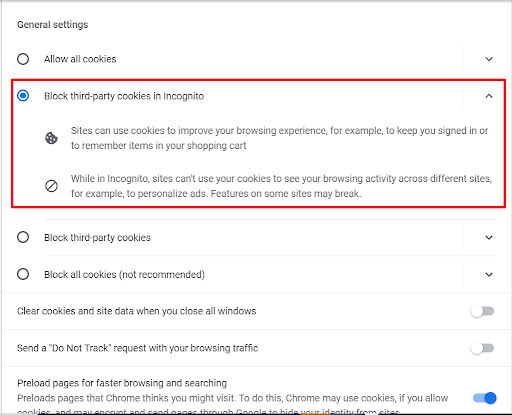Expand the Block all cookies details chevron

click(x=489, y=274)
